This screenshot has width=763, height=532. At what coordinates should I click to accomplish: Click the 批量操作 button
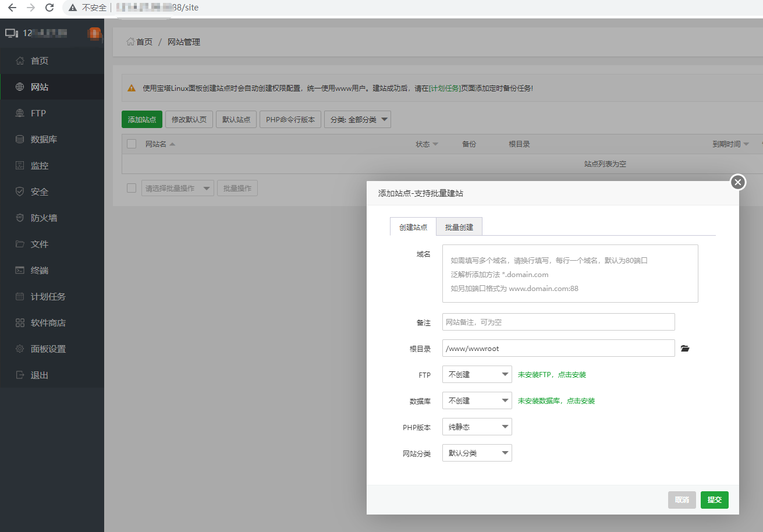click(x=237, y=188)
